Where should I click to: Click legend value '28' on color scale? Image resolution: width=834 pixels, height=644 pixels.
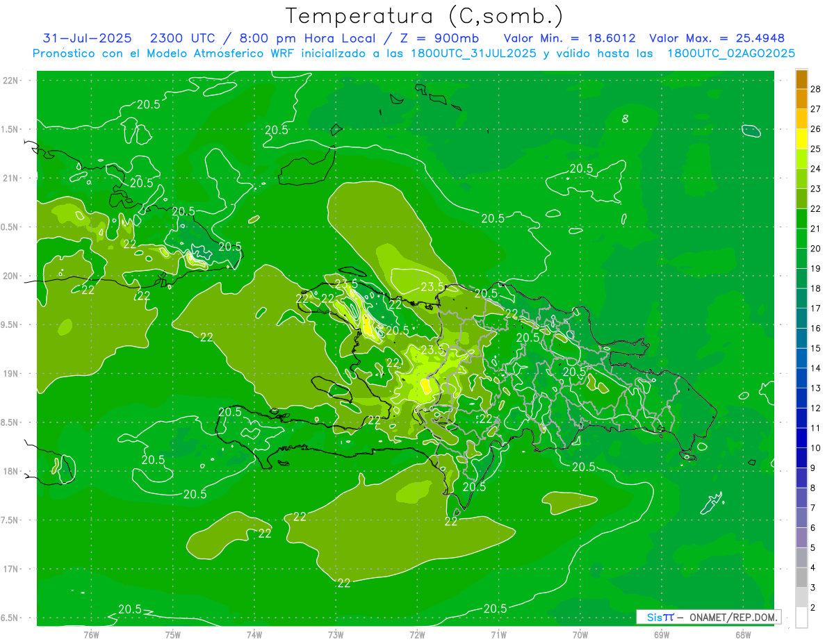point(816,88)
